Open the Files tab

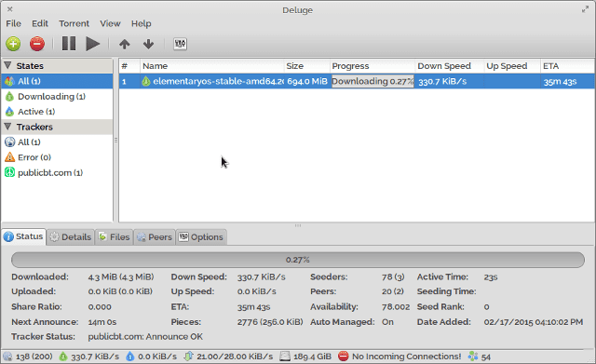pos(114,237)
